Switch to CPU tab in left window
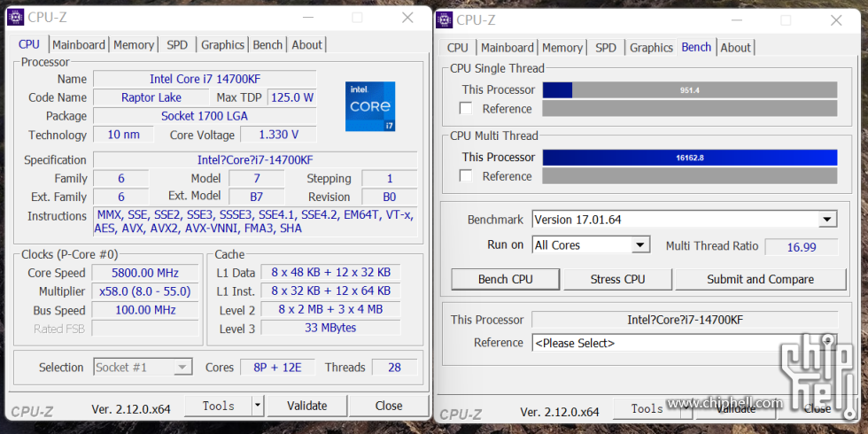This screenshot has height=434, width=868. point(28,45)
